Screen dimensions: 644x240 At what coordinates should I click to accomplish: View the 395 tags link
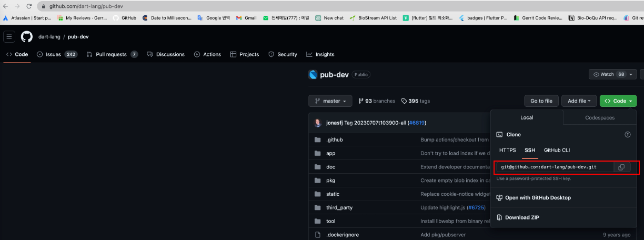tap(416, 101)
